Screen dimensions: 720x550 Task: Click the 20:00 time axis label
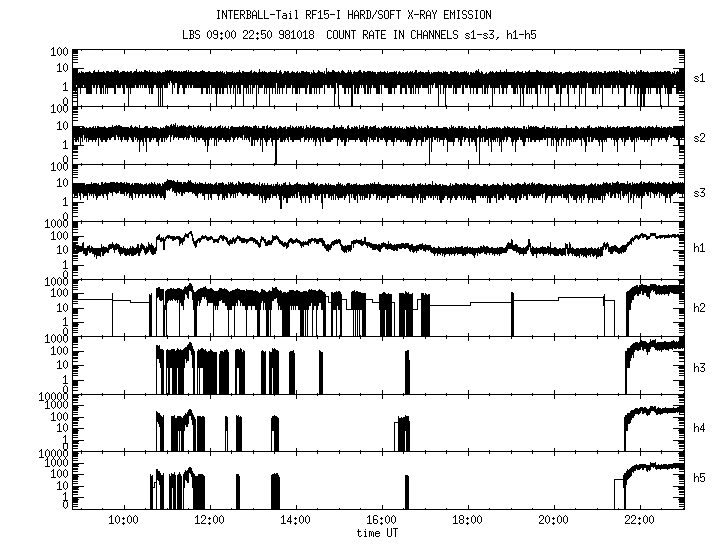click(x=553, y=521)
